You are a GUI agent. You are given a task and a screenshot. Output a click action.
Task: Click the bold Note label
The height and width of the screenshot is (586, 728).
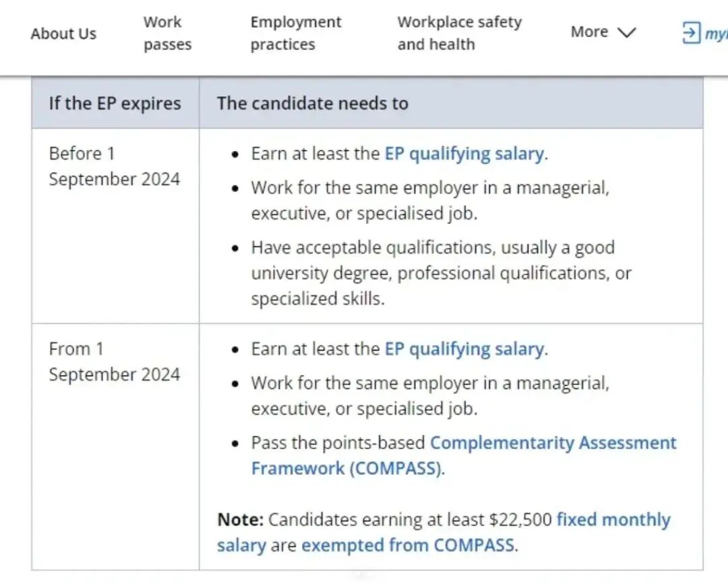click(x=240, y=520)
